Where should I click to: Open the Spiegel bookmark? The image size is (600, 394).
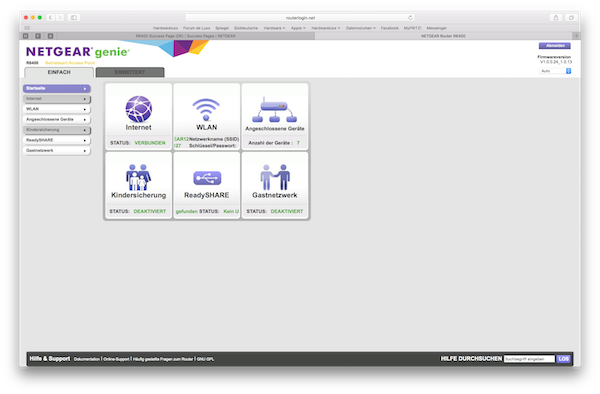pyautogui.click(x=222, y=28)
